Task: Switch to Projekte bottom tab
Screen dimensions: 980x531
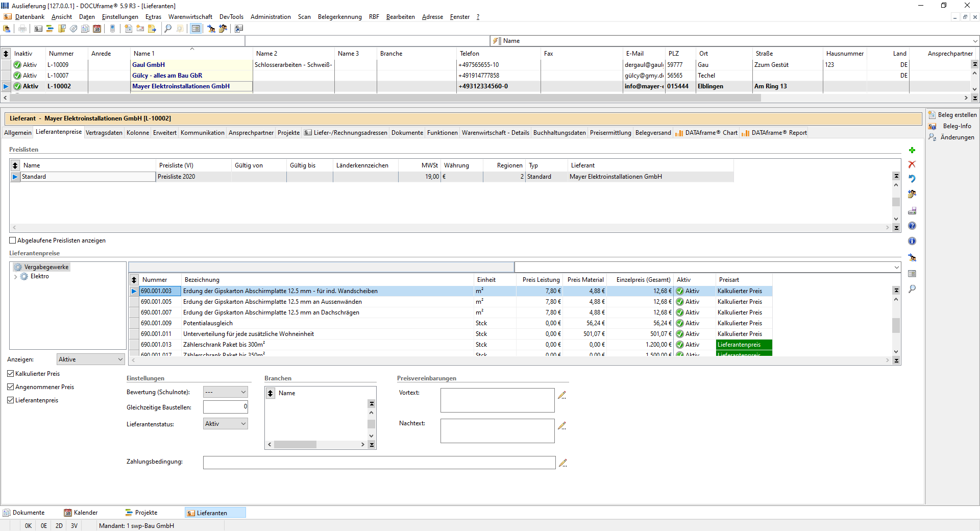Action: point(141,513)
